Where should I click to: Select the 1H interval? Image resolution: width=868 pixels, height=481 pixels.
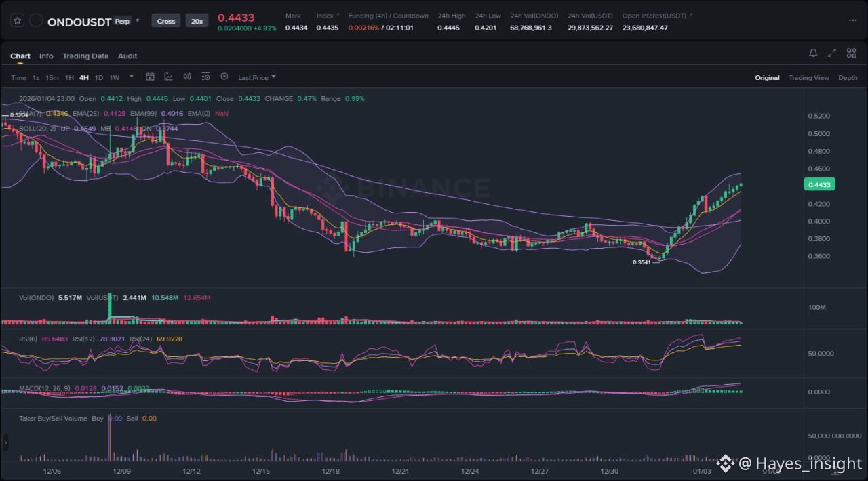69,77
